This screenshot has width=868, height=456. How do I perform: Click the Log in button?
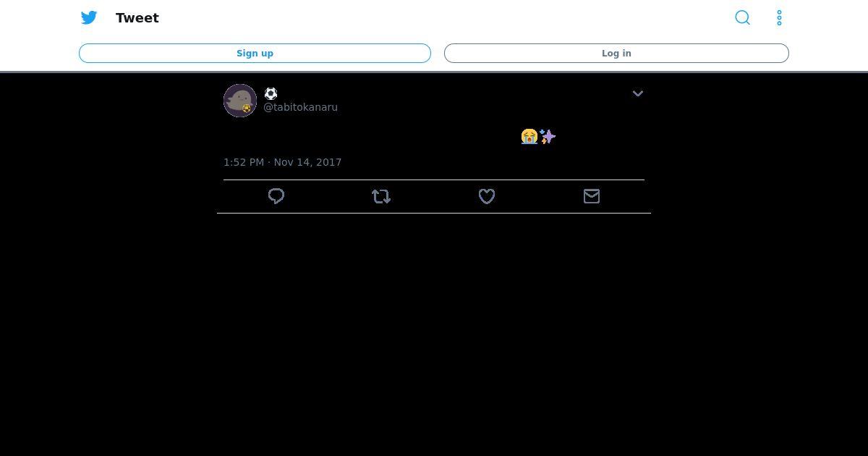click(x=616, y=53)
